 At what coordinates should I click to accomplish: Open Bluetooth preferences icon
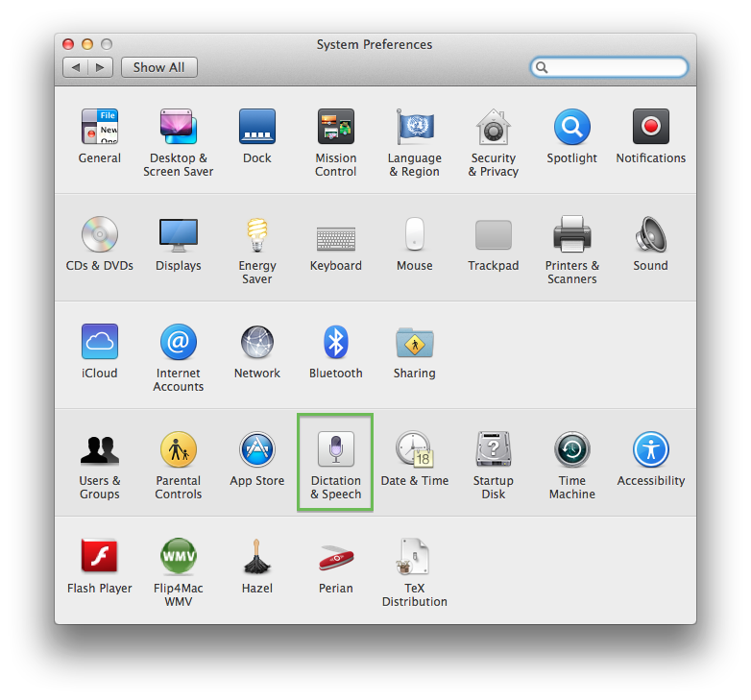(x=336, y=342)
